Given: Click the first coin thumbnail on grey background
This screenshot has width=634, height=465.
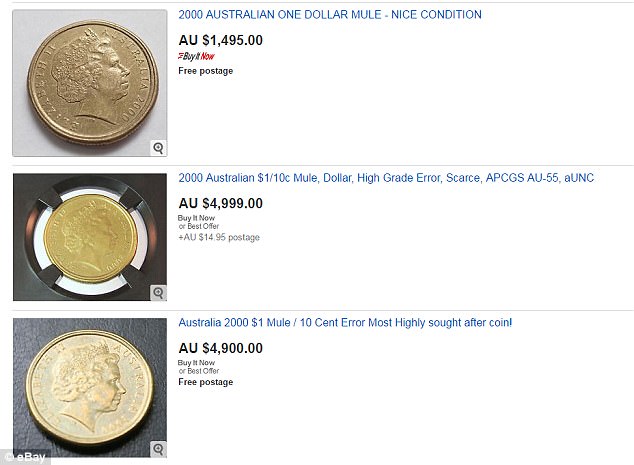Looking at the screenshot, I should [x=89, y=82].
